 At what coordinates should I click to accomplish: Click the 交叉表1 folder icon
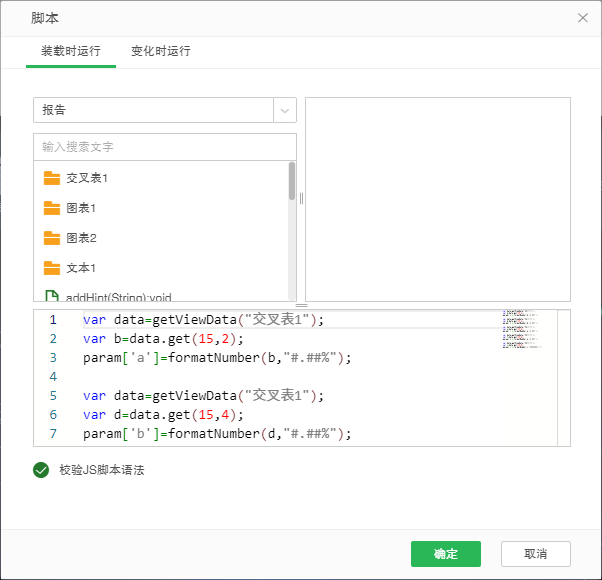click(52, 178)
